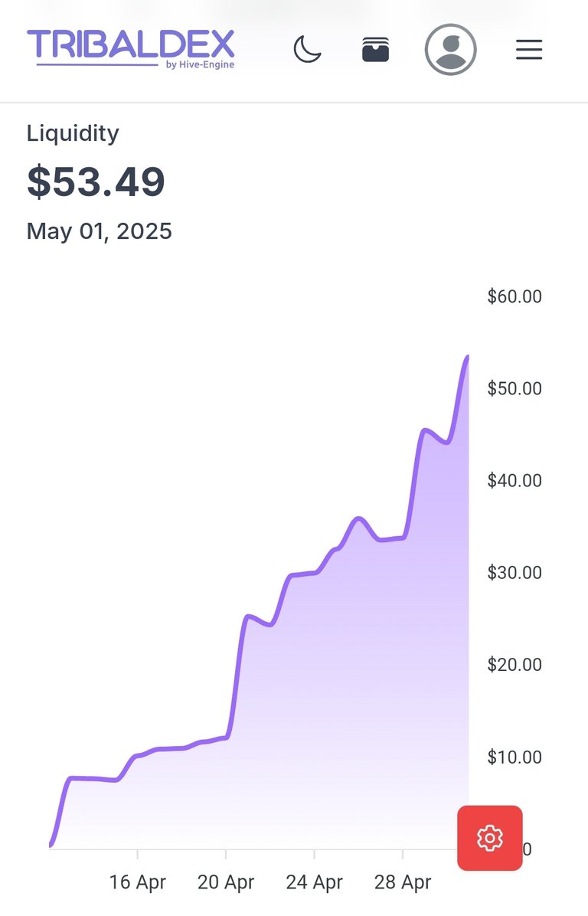Select the $50.00 axis label

[514, 388]
